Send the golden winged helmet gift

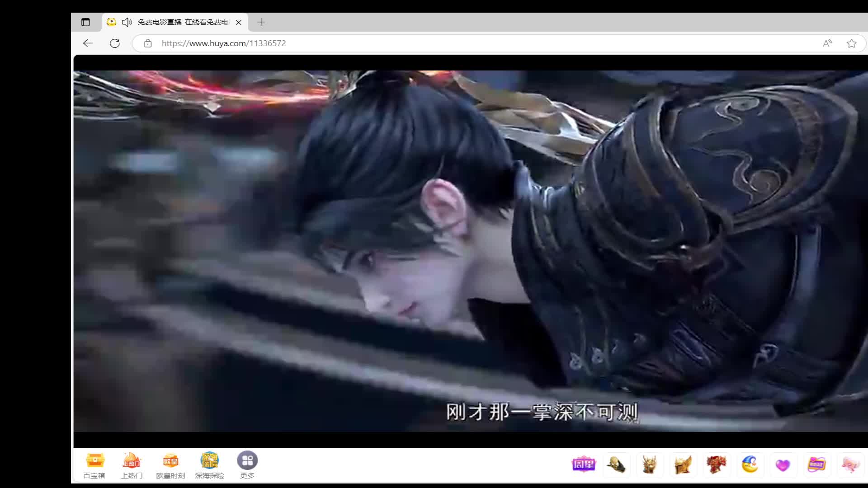[x=683, y=465]
